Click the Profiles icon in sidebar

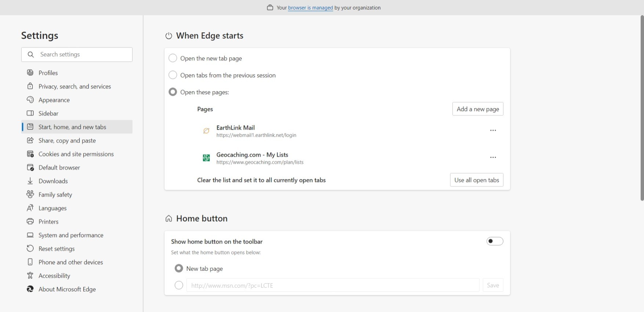tap(30, 72)
